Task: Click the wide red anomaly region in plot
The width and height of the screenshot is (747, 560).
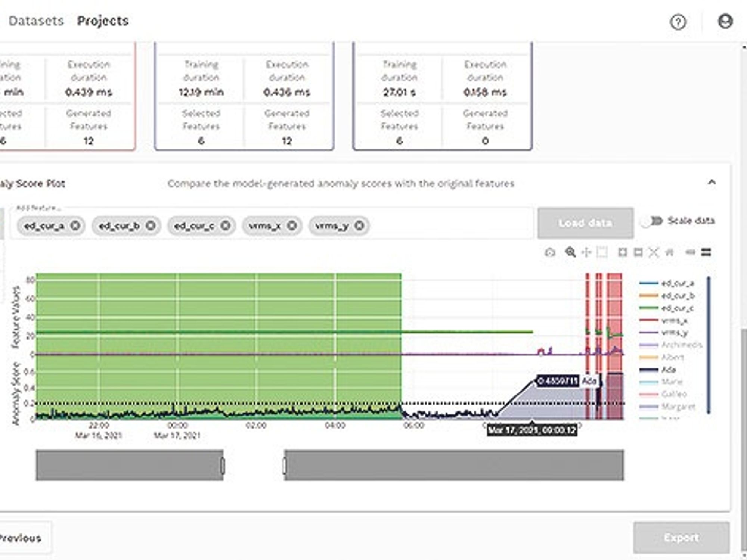Action: tap(614, 346)
